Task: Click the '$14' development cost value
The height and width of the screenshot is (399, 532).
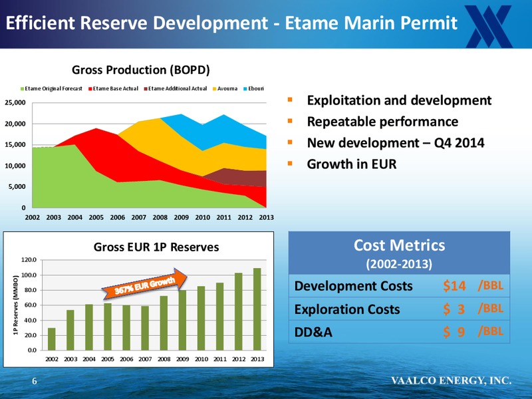Action: (x=454, y=286)
